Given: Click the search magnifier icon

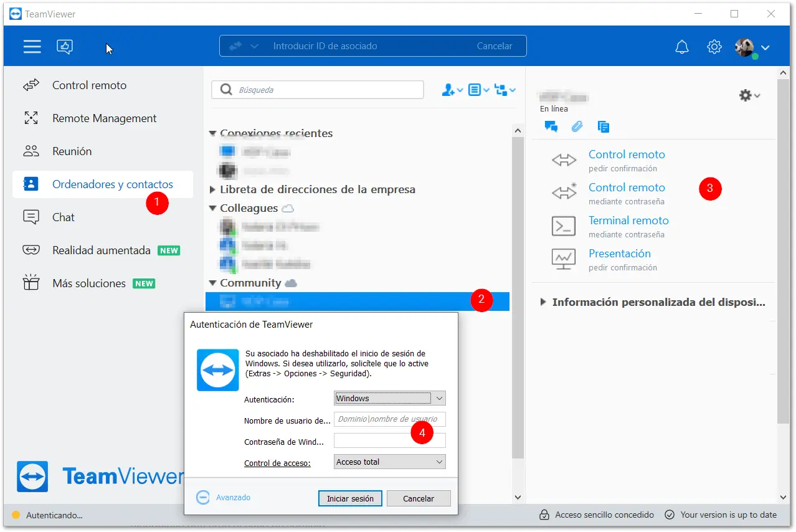Looking at the screenshot, I should (226, 90).
